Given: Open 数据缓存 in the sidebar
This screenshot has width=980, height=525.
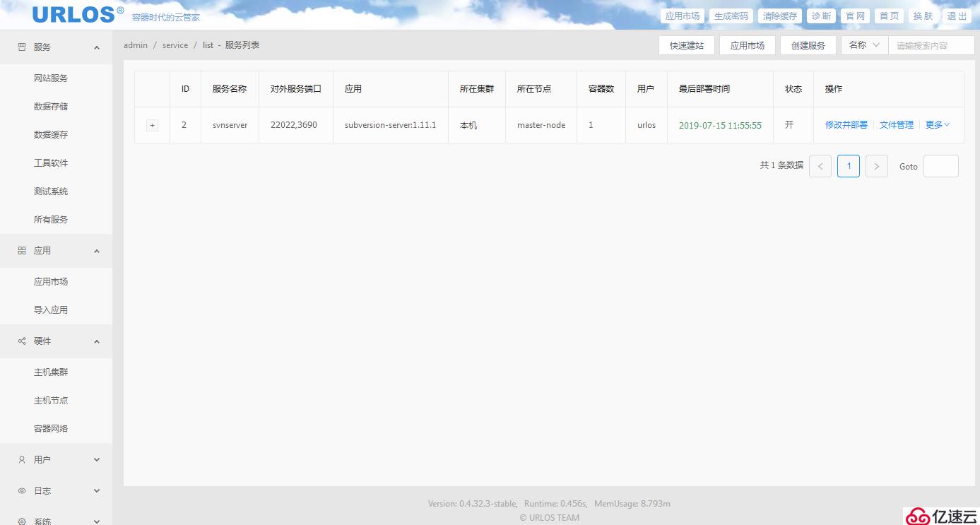Looking at the screenshot, I should point(51,135).
